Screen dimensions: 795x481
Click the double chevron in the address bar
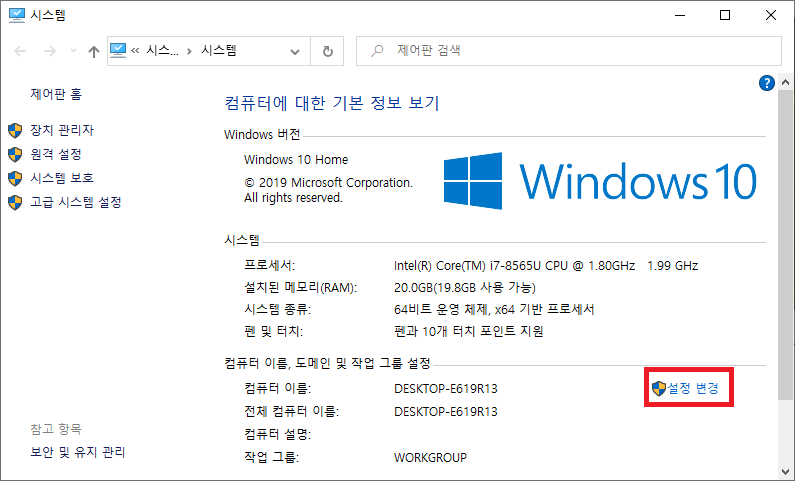click(135, 51)
